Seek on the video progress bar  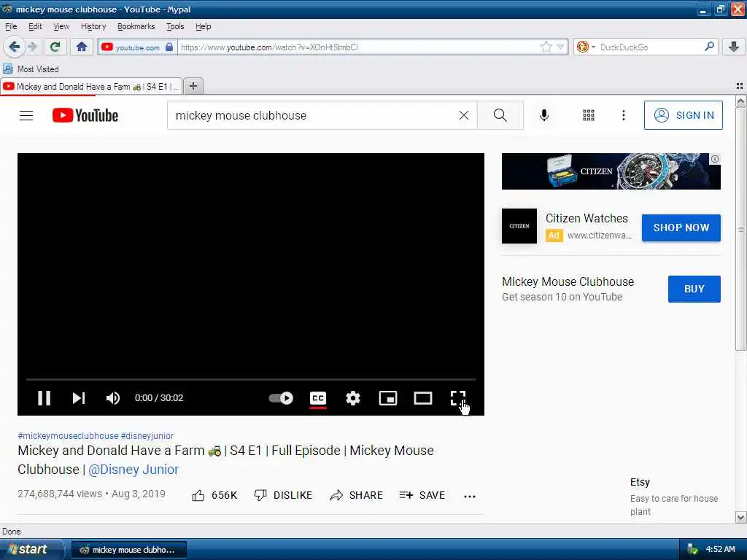pyautogui.click(x=251, y=379)
